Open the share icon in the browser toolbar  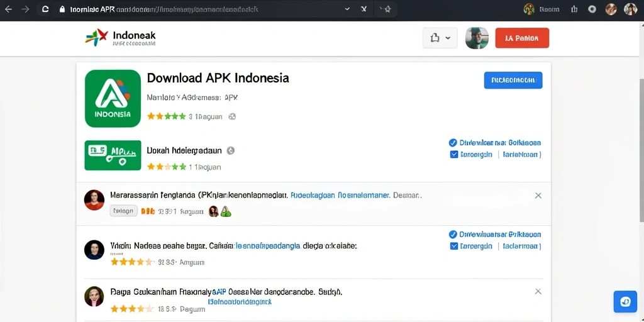[575, 9]
